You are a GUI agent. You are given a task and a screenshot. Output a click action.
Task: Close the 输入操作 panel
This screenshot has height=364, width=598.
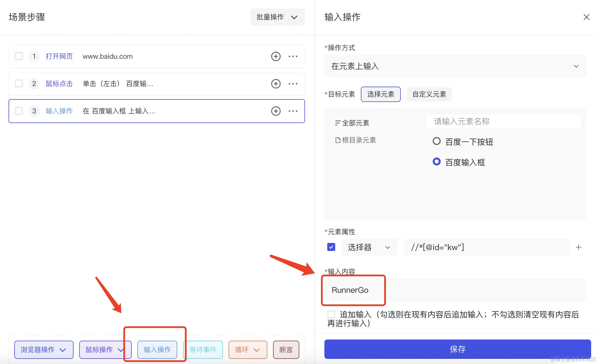tap(586, 17)
